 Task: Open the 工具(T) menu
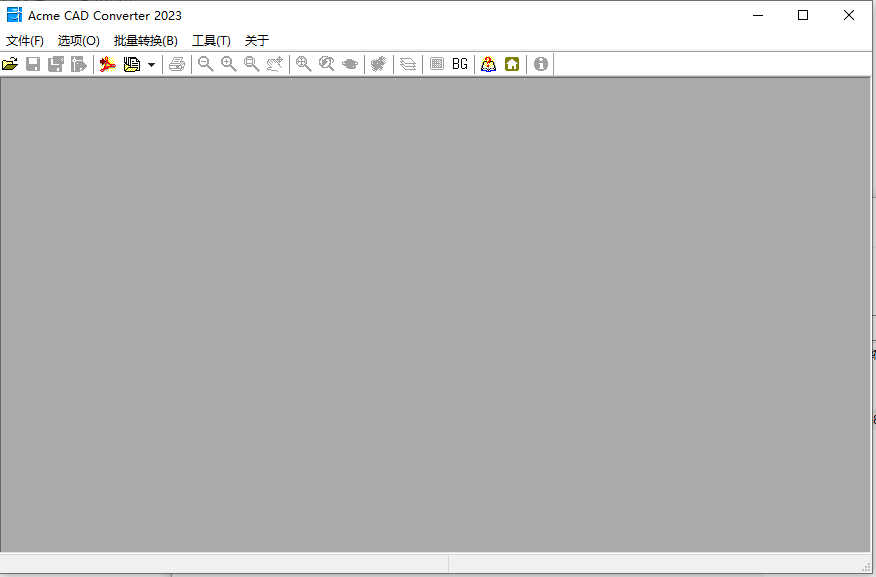pyautogui.click(x=211, y=41)
